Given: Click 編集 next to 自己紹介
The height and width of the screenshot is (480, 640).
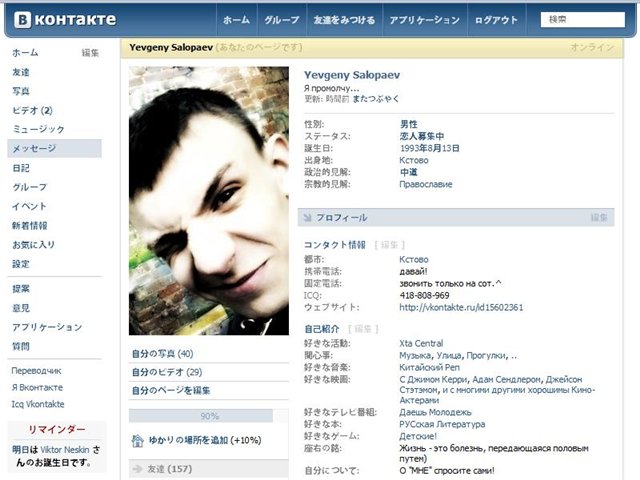Looking at the screenshot, I should point(363,329).
